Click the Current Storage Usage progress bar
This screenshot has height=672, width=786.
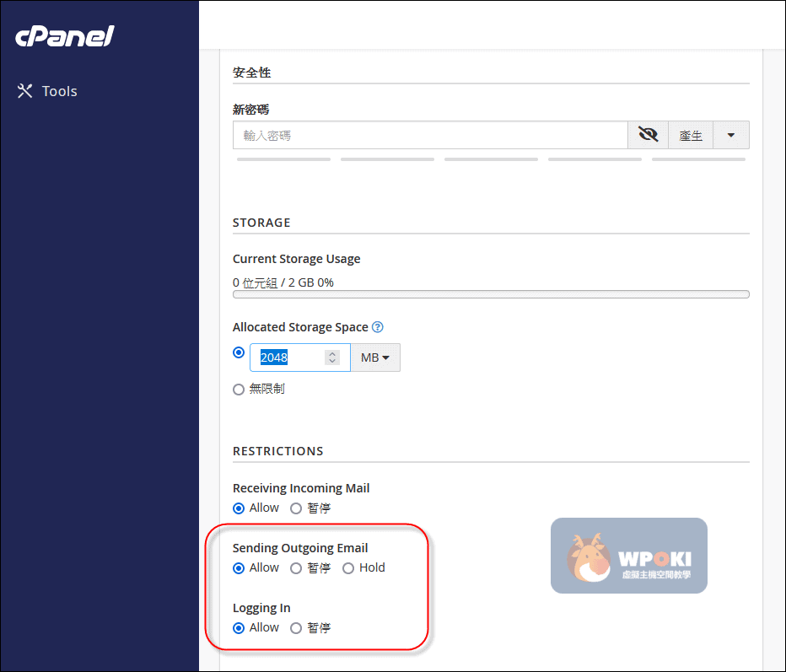491,294
